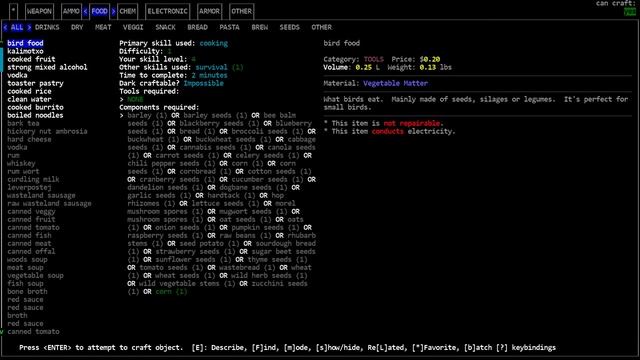Click the [b]atch crafting option
This screenshot has height=360, width=640.
click(478, 348)
